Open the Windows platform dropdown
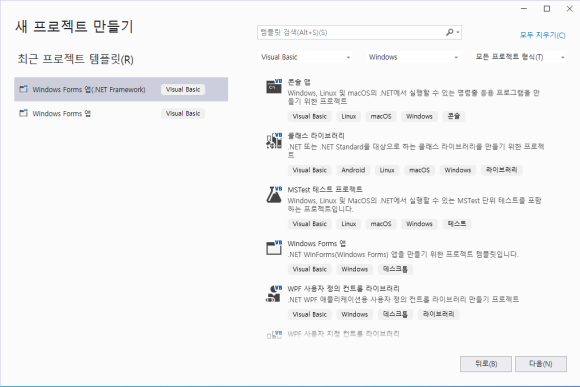 click(413, 57)
